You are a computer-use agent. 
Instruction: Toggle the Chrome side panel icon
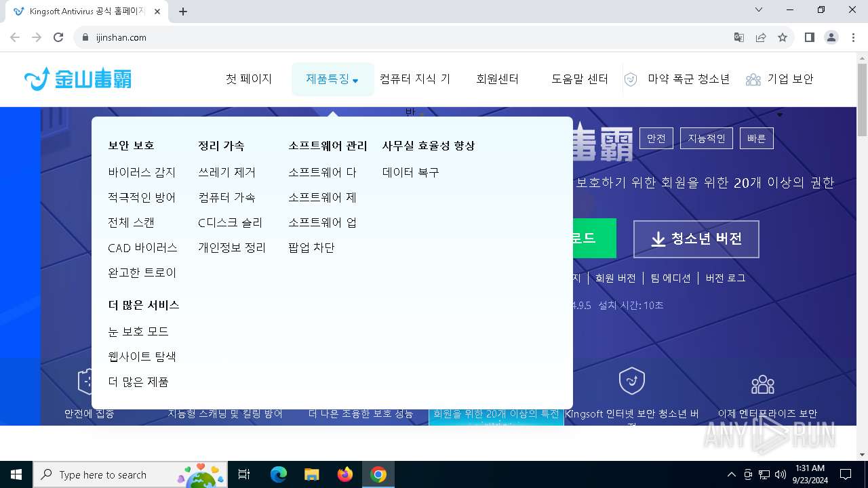(810, 37)
